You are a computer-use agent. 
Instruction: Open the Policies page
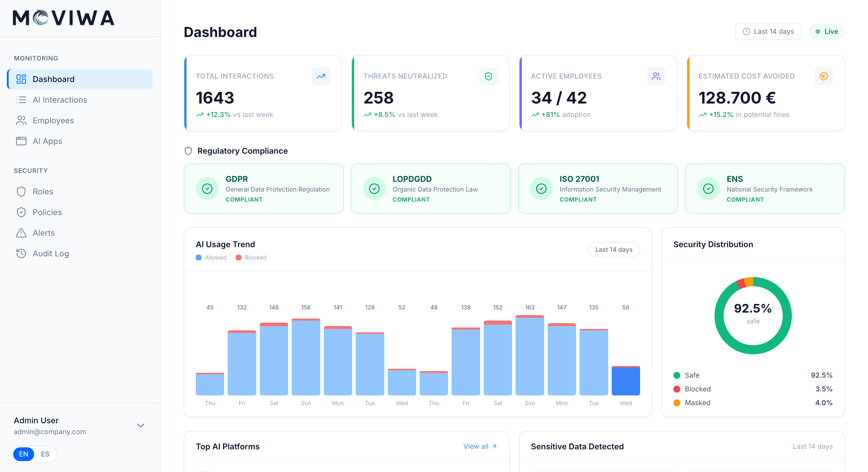[x=80, y=212]
